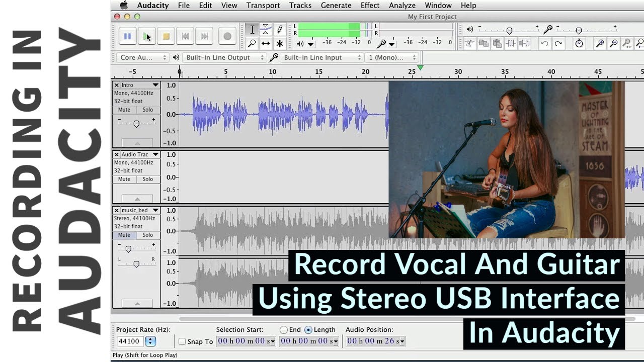Solo the Audio Track
Image resolution: width=644 pixels, height=362 pixels.
tap(147, 179)
